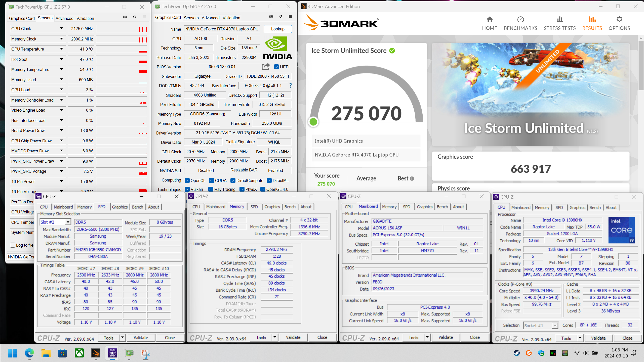Click the GPU Name field in GPU-Z
Viewport: 644px width, 362px height.
pyautogui.click(x=222, y=29)
